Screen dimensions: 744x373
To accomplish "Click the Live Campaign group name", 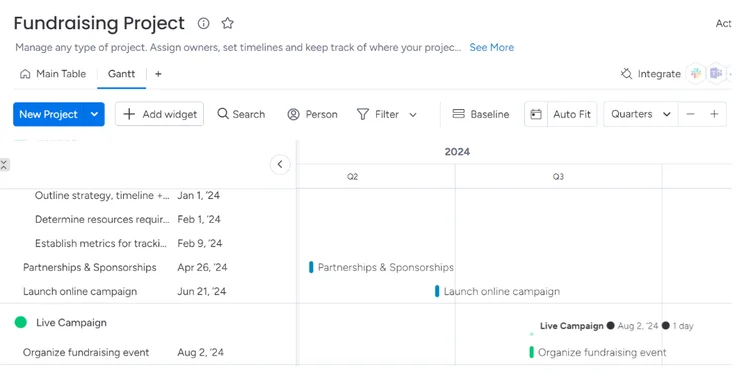I will [x=71, y=323].
